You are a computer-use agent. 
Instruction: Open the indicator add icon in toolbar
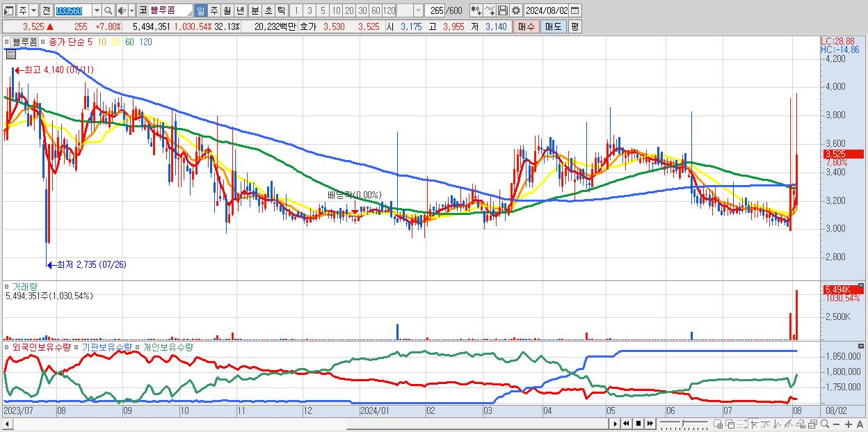[476, 10]
